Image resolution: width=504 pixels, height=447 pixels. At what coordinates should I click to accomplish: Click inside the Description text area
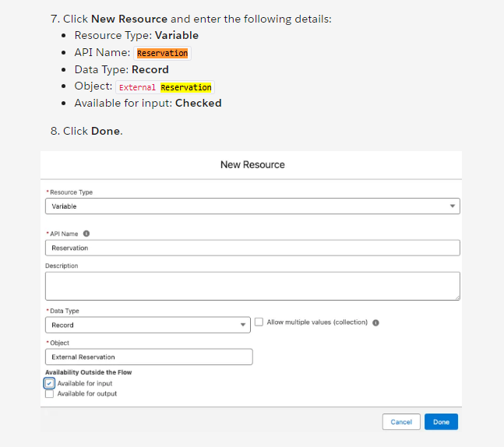[x=252, y=286]
